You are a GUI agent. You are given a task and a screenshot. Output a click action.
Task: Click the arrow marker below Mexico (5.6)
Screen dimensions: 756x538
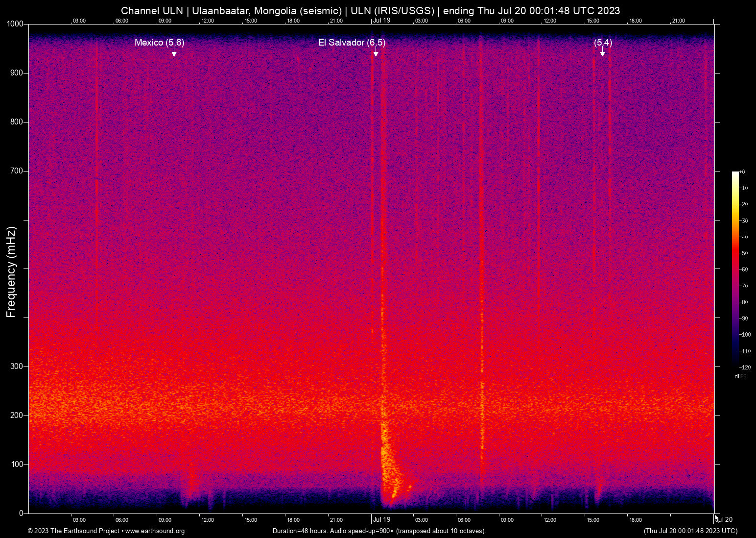coord(174,53)
